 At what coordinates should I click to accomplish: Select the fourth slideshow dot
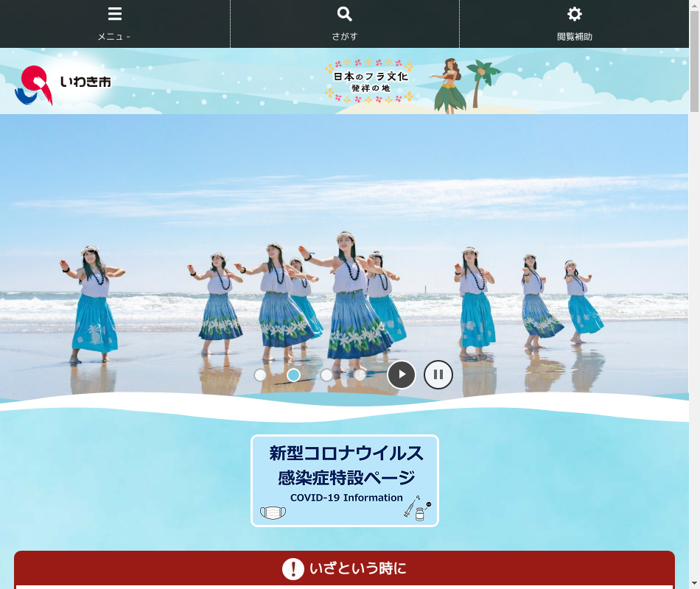[x=360, y=375]
